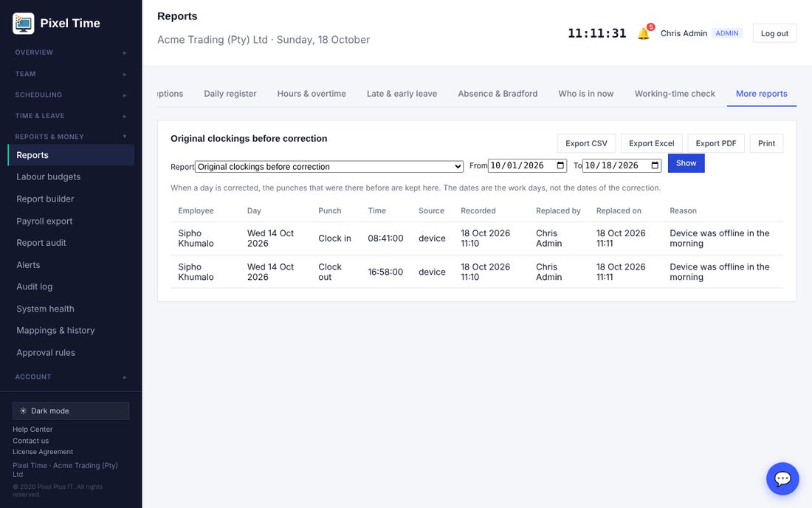
Task: Open the Late & early leave tab
Action: coord(402,94)
